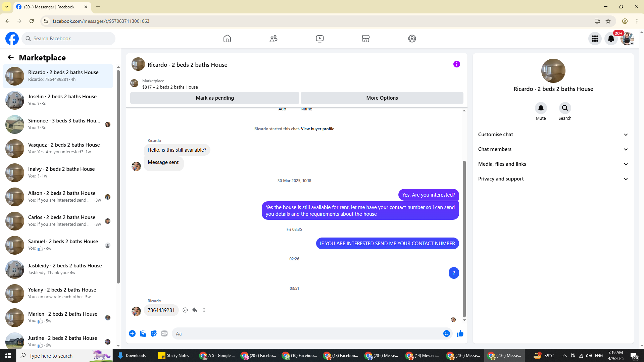Image resolution: width=644 pixels, height=362 pixels.
Task: Open Simonee 3 beds 3 baths conversation
Action: [58, 124]
